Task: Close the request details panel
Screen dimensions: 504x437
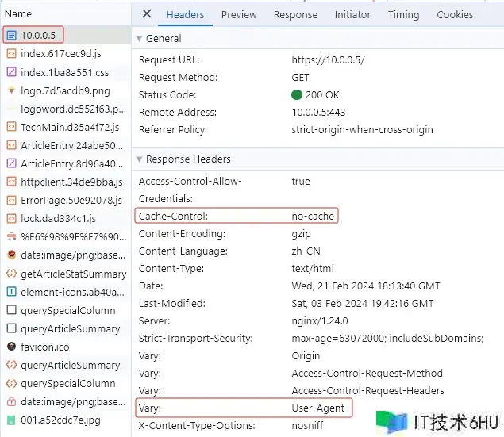Action: point(146,14)
